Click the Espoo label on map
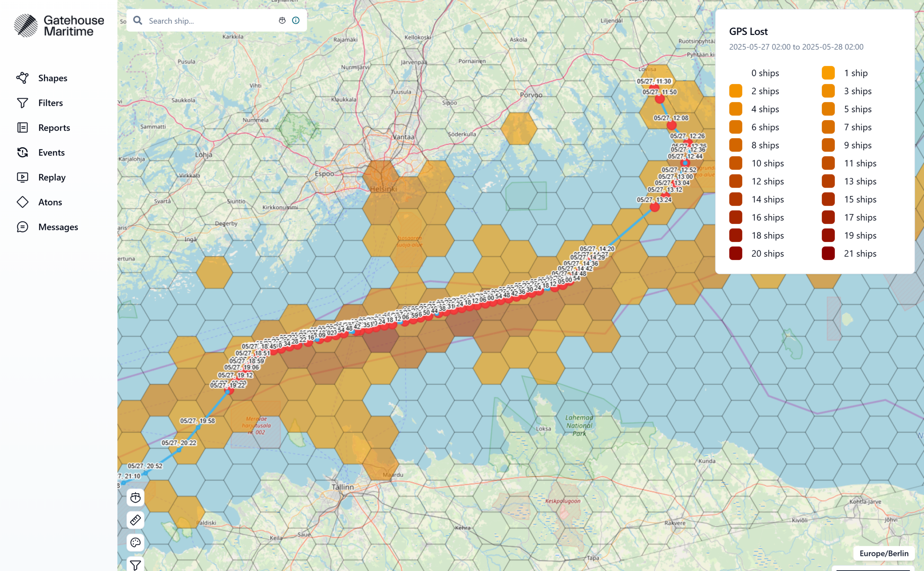 324,174
